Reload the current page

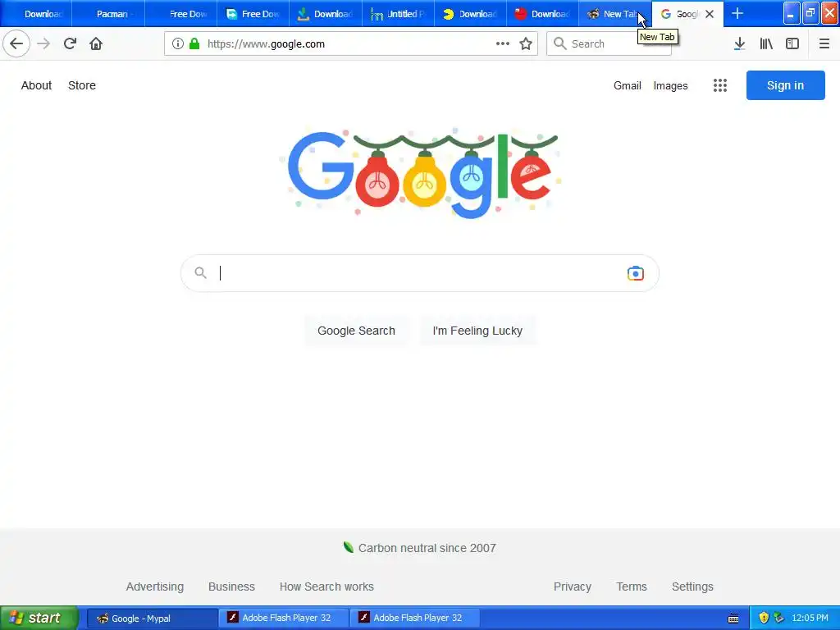pyautogui.click(x=70, y=44)
